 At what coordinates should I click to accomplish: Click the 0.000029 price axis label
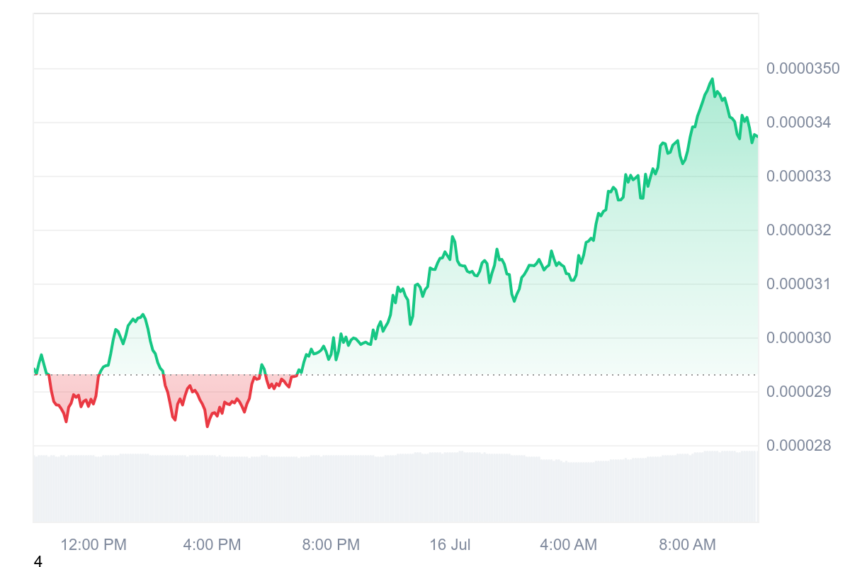[x=799, y=391]
